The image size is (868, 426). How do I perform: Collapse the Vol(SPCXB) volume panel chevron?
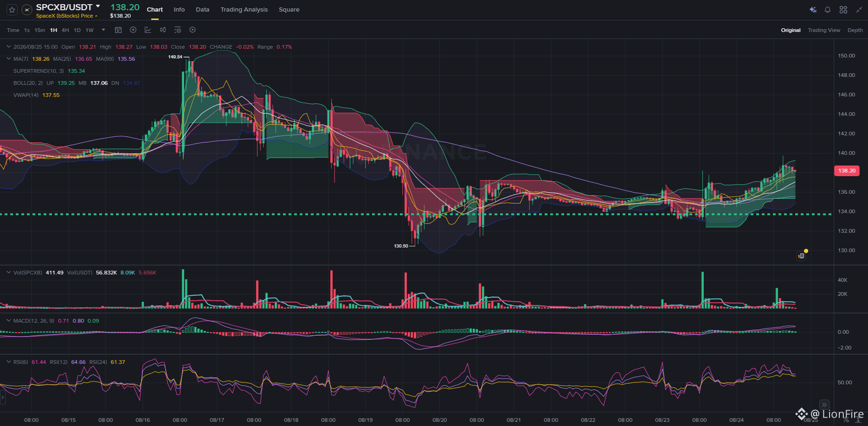coord(8,273)
